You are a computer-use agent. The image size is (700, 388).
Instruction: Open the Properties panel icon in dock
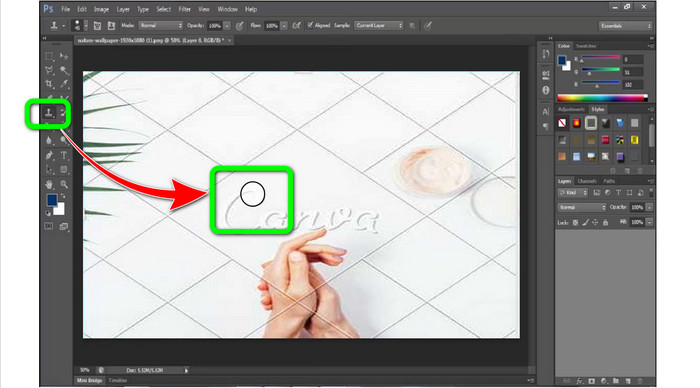tap(546, 75)
